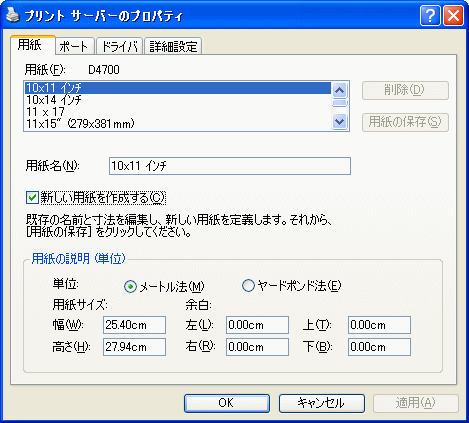Screen dimensions: 469x423
Task: Switch to the ポート tab
Action: tap(74, 47)
